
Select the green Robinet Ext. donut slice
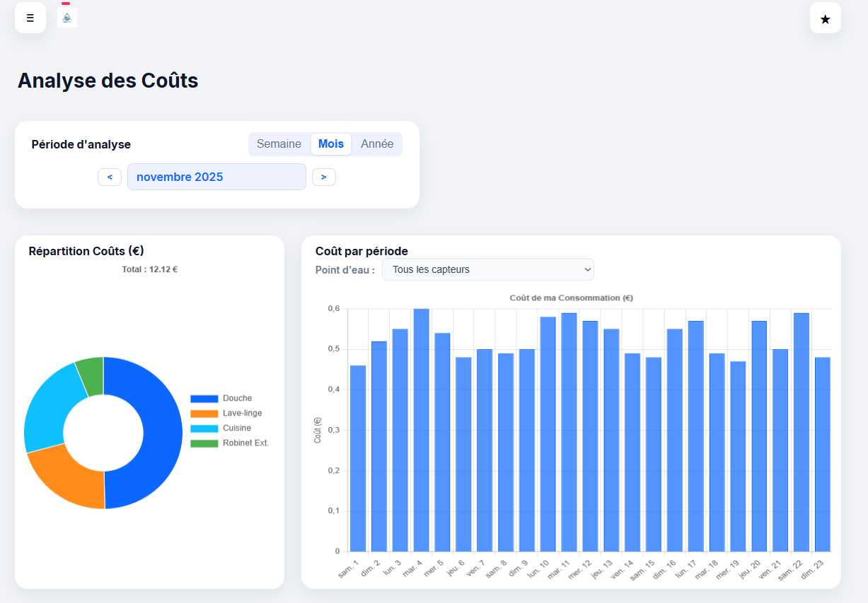(x=91, y=372)
